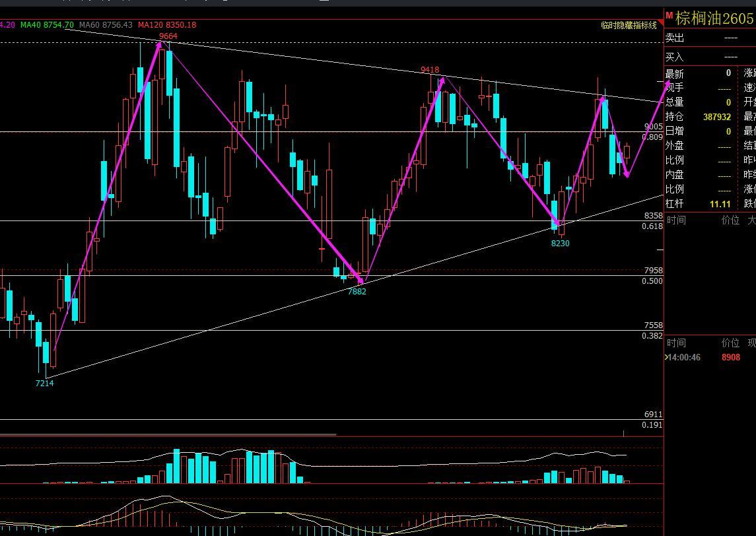The image size is (756, 536).
Task: Click the 总量 row label
Action: pos(675,102)
